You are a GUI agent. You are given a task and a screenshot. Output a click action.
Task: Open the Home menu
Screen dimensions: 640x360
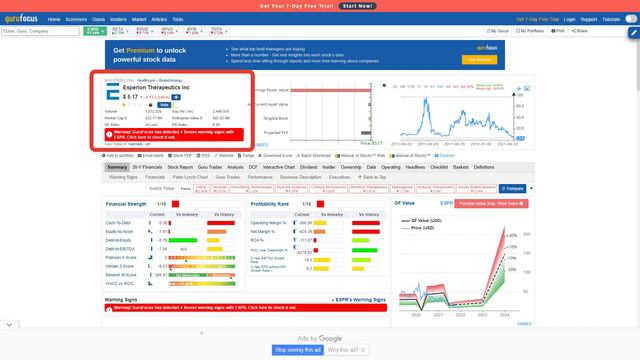pyautogui.click(x=53, y=19)
